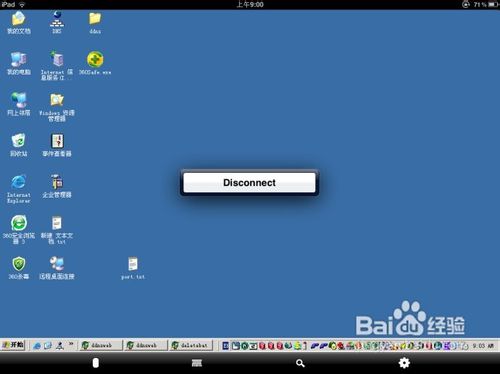Launch Internet Explorer from quick launch bar
This screenshot has width=500, height=374.
pos(37,346)
